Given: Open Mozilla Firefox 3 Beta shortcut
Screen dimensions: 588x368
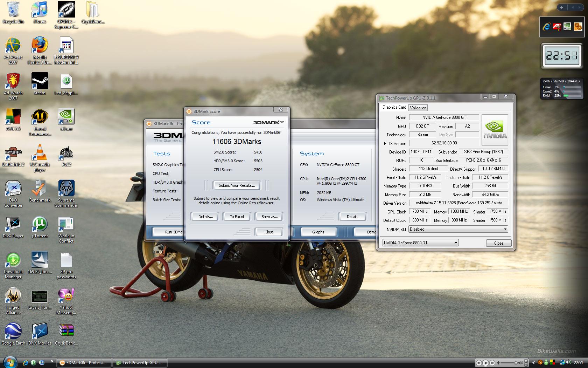Looking at the screenshot, I should coord(40,50).
